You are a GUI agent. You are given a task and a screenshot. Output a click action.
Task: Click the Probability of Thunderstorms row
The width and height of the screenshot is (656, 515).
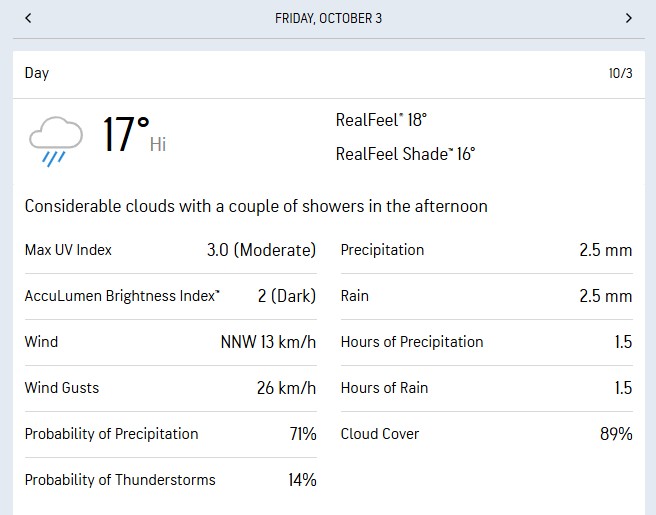click(170, 480)
